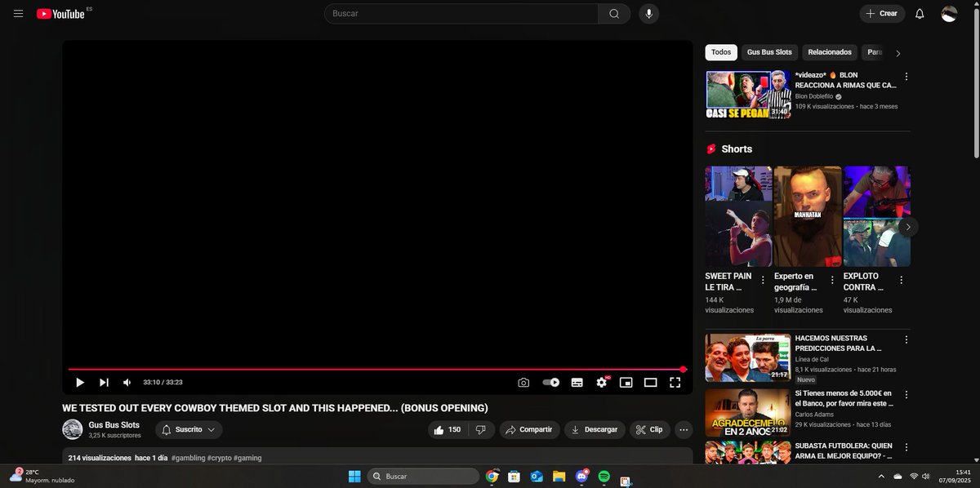Take a screenshot with the camera icon
Viewport: 980px width, 488px height.
[x=523, y=382]
